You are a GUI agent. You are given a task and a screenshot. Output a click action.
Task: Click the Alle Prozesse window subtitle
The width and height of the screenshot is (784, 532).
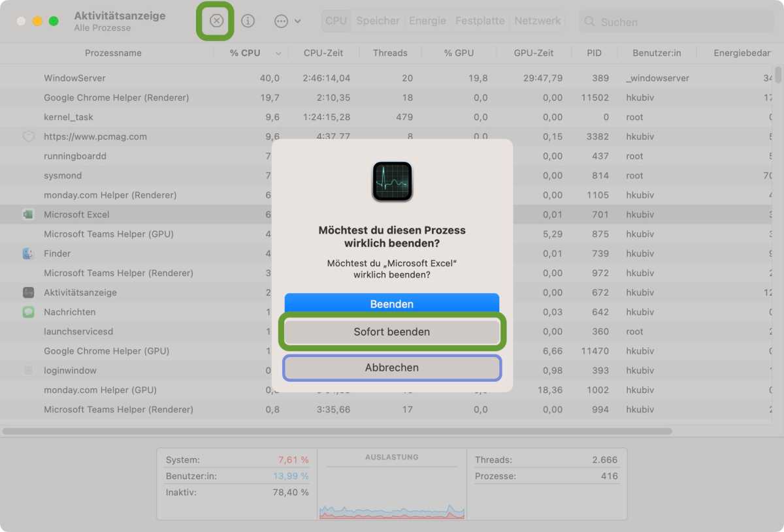pos(103,28)
